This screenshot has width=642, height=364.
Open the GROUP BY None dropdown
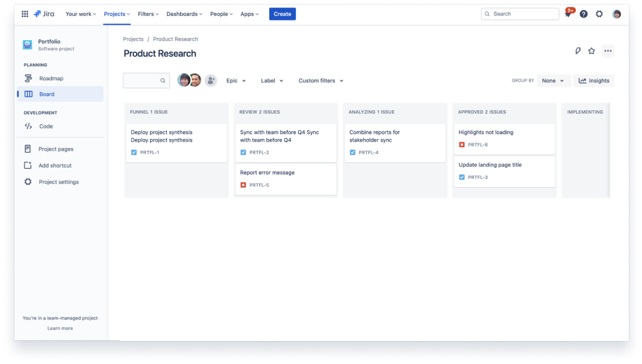(553, 80)
